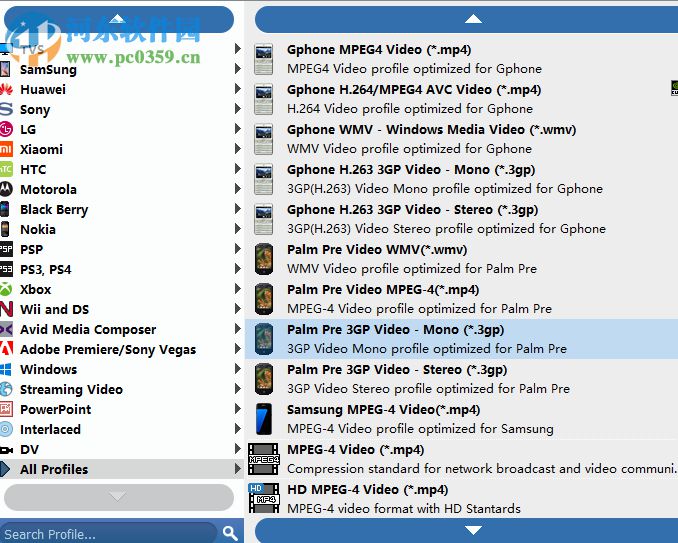The image size is (678, 543).
Task: Expand the SamSung submenu arrow
Action: pyautogui.click(x=237, y=69)
